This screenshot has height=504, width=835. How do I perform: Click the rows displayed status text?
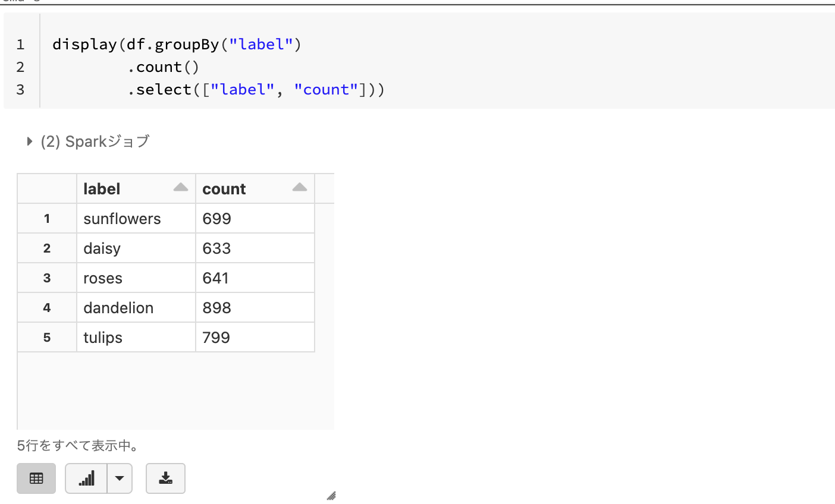(78, 446)
